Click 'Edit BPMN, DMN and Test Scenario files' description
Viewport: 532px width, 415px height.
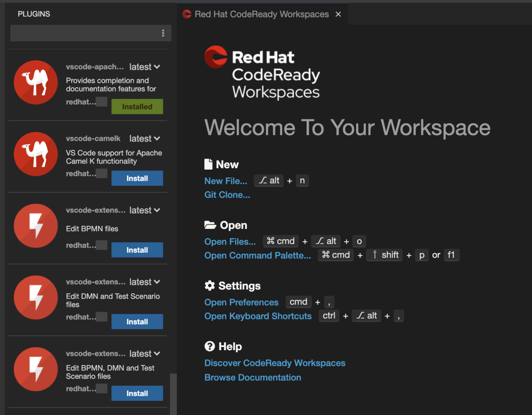pos(110,372)
